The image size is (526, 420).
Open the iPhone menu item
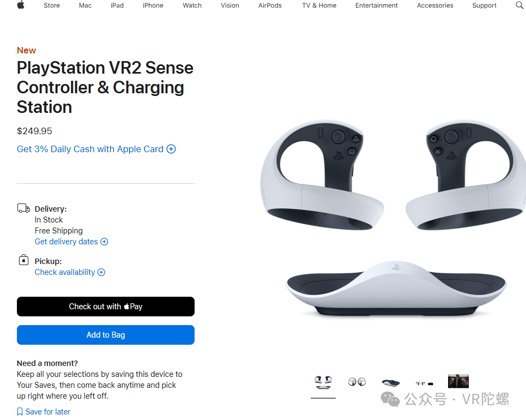153,5
